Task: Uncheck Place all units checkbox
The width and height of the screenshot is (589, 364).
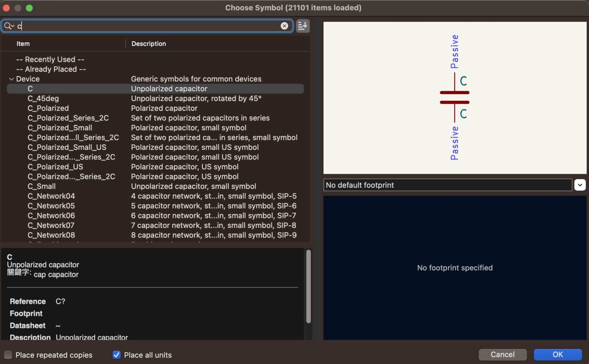Action: point(117,355)
